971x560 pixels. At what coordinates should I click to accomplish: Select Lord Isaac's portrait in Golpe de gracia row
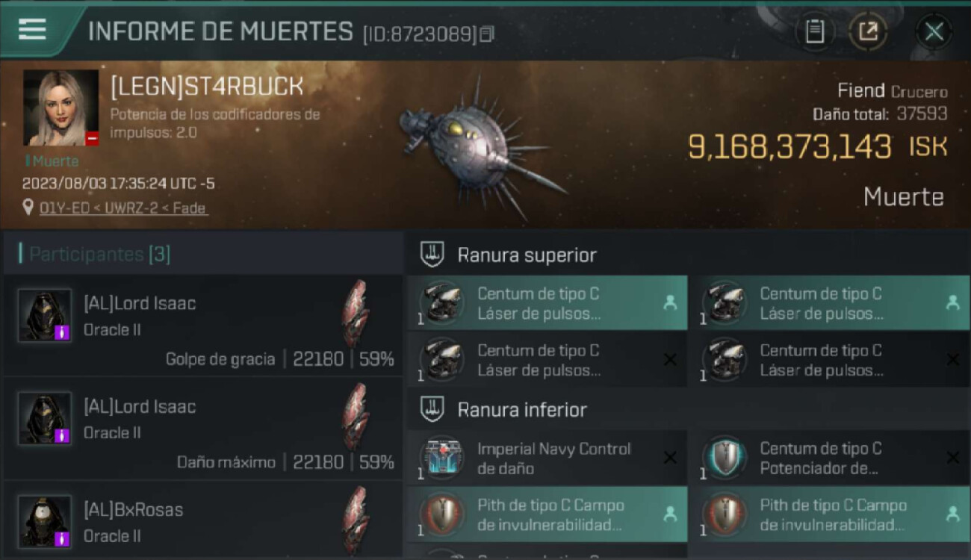pyautogui.click(x=45, y=315)
